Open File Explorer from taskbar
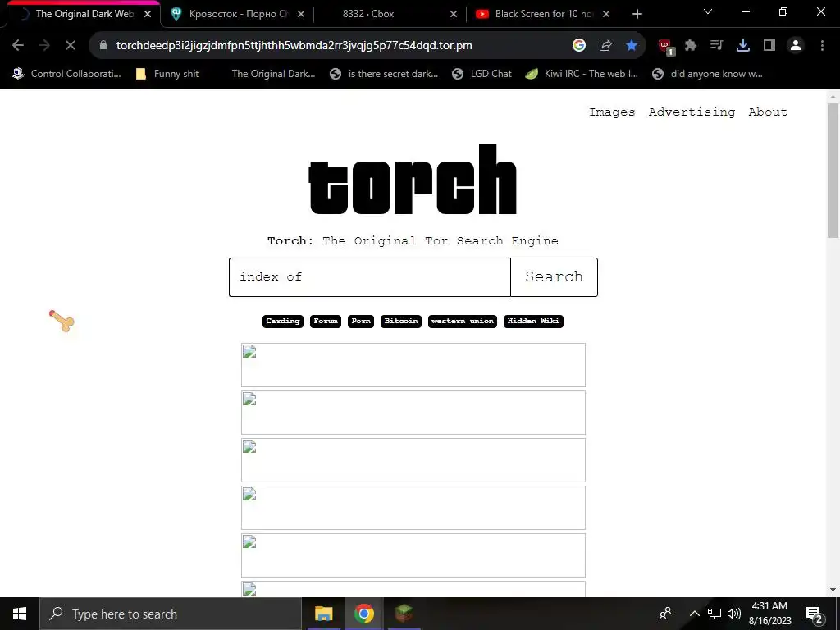The height and width of the screenshot is (630, 840). 323,614
